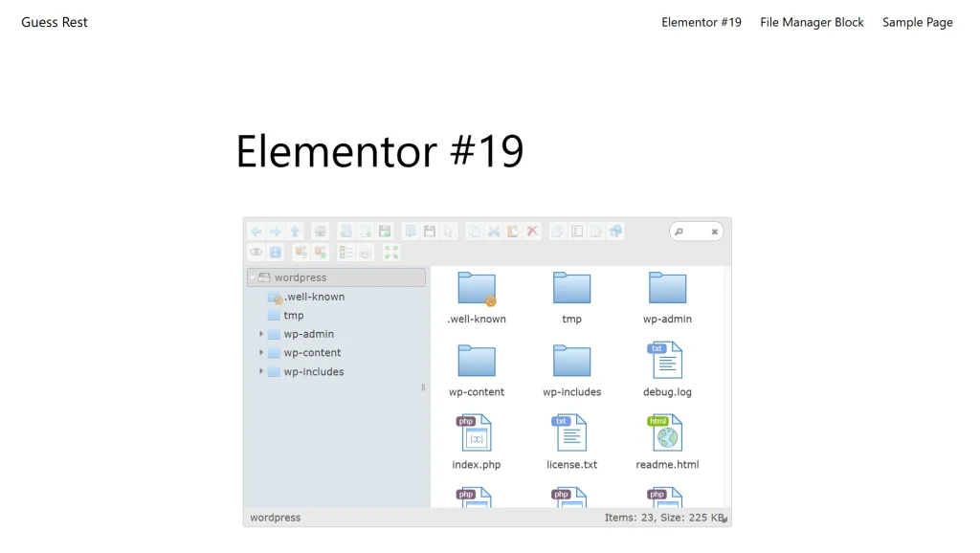Go up one directory with the Up arrow icon
Image resolution: width=980 pixels, height=553 pixels.
295,231
